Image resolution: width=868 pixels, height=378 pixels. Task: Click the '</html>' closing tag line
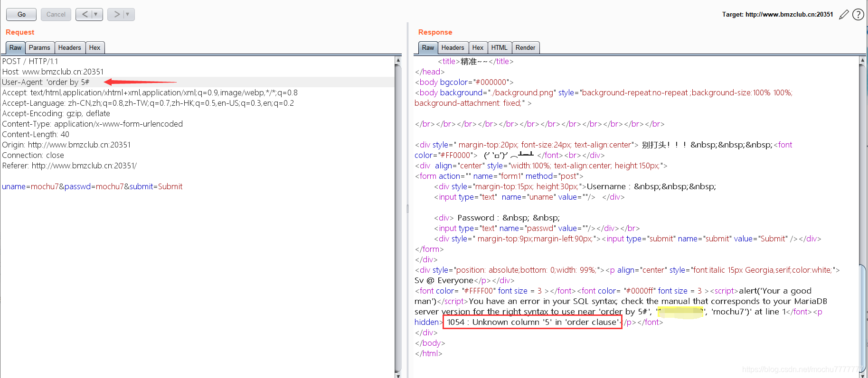429,354
